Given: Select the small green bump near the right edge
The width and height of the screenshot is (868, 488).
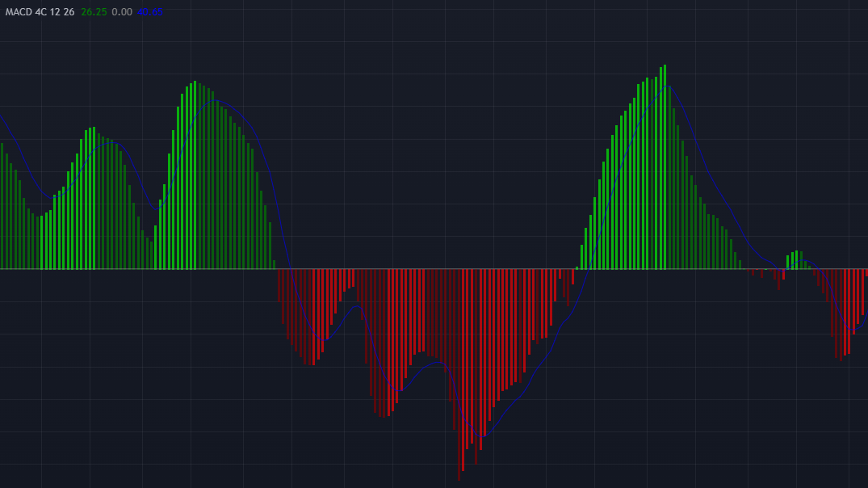Looking at the screenshot, I should pyautogui.click(x=797, y=260).
